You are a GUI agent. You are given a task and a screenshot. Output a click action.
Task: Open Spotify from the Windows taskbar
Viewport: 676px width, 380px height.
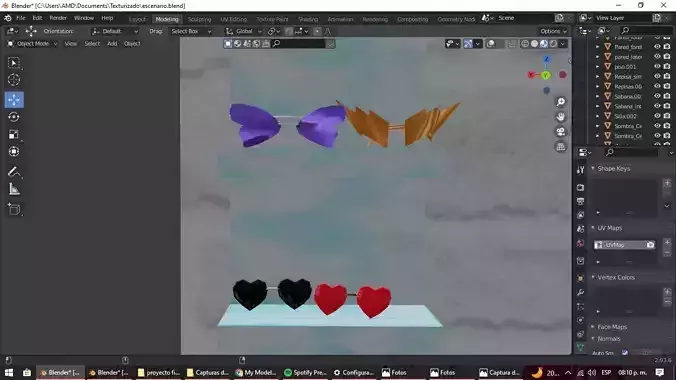click(305, 372)
